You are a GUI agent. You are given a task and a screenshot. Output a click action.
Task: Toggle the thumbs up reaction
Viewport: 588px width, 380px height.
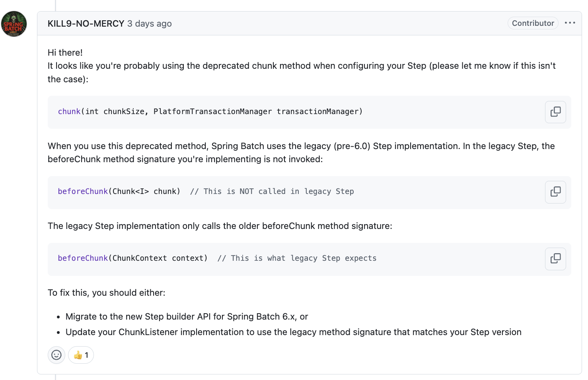pyautogui.click(x=81, y=355)
